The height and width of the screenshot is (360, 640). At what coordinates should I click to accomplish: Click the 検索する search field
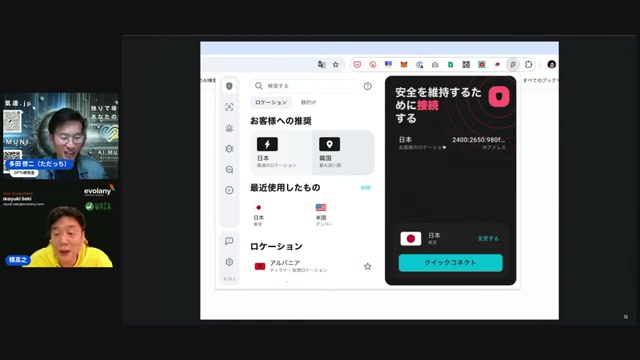(x=304, y=86)
